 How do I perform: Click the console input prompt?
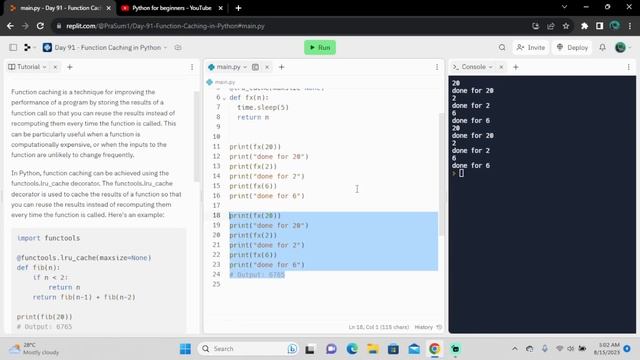pos(461,173)
